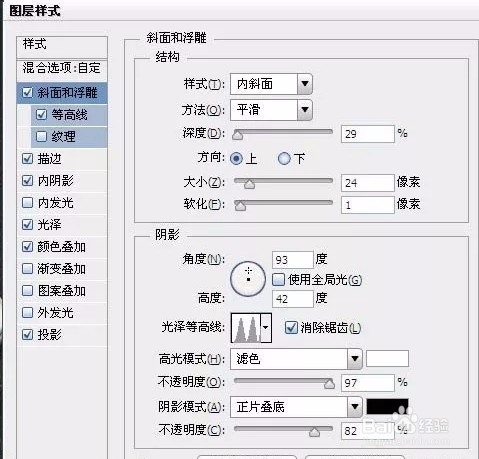Viewport: 479px width, 459px height.
Task: Select the 下 direction radio button
Action: pos(284,158)
